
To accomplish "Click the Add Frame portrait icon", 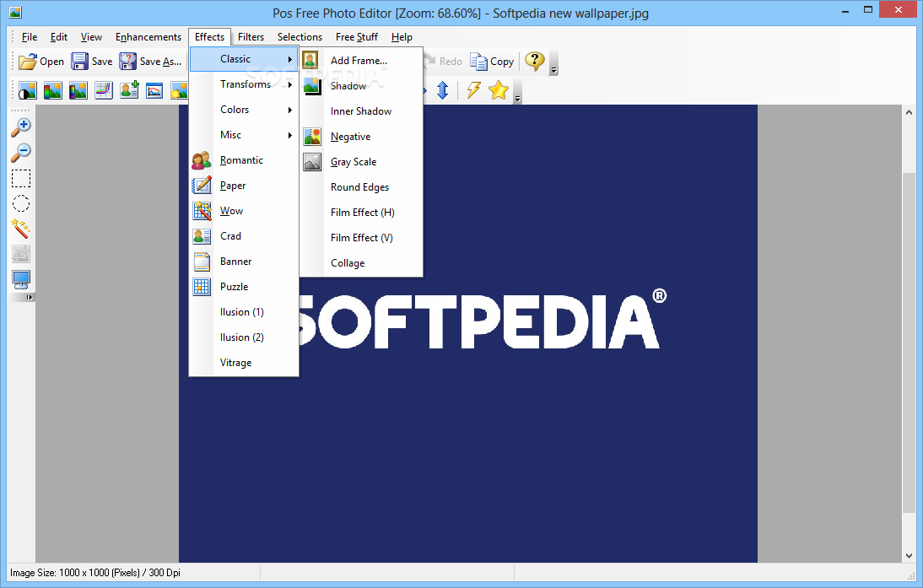I will 310,60.
